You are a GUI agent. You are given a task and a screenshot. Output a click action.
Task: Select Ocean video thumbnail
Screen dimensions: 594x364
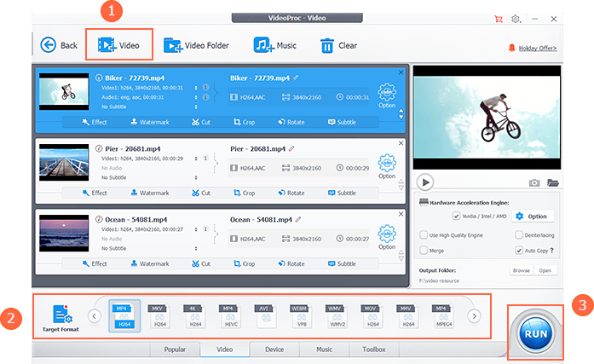(65, 232)
